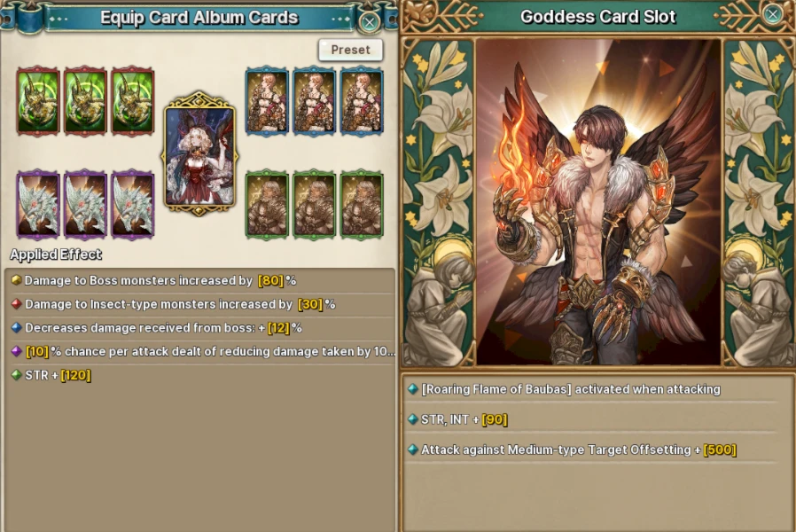Close the Equip Card Album Cards panel
Viewport: 796px width, 532px height.
(x=369, y=22)
